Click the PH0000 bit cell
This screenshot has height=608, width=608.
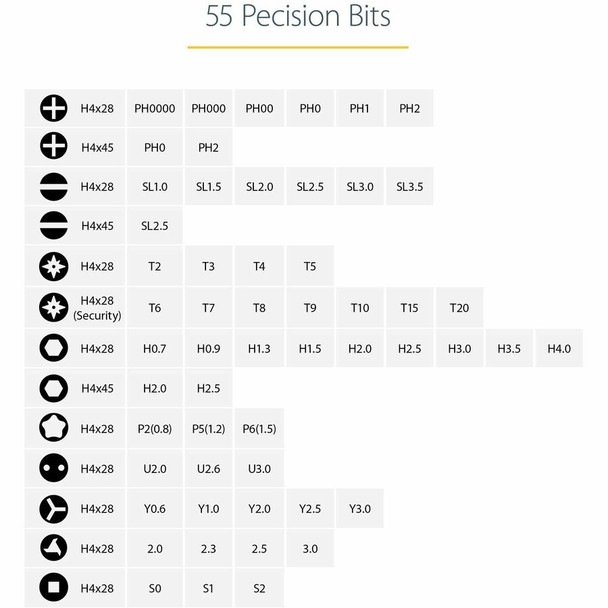pos(155,108)
